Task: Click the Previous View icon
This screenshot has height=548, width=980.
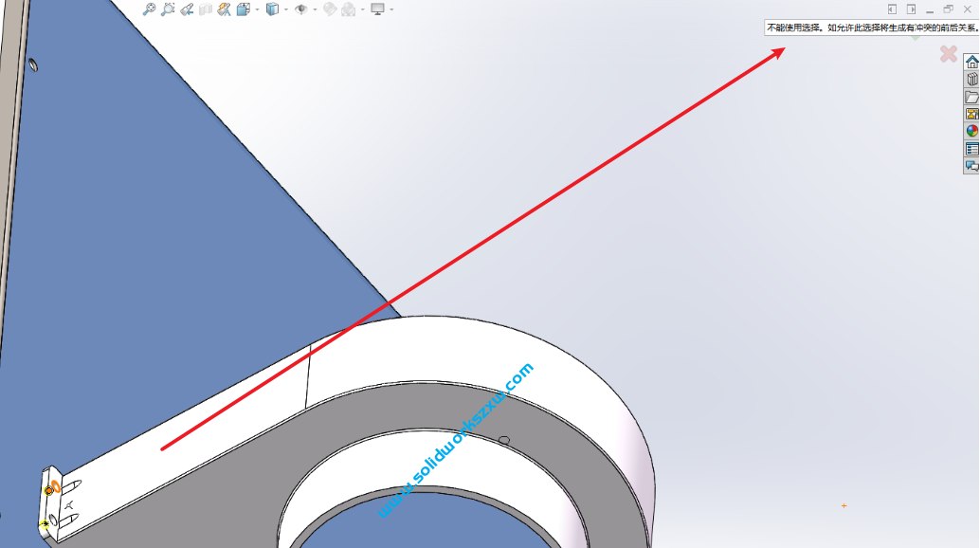Action: click(187, 9)
